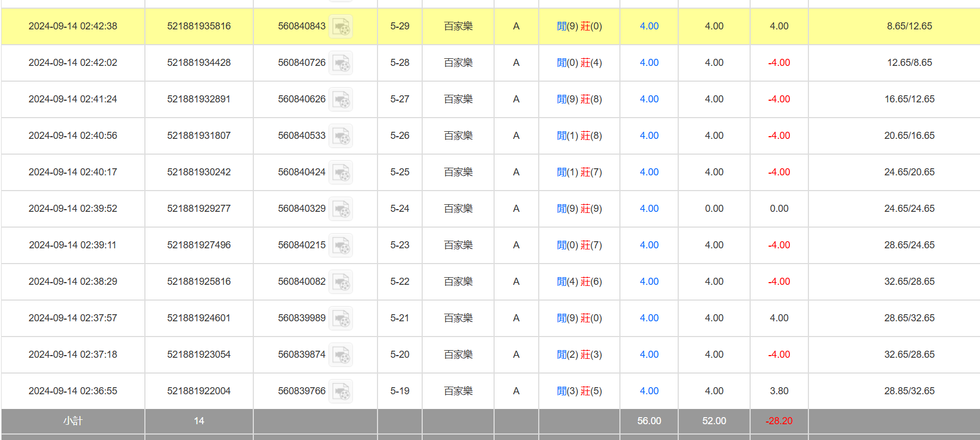Open the 閒(3) 莊(5) result link
Viewport: 980px width, 440px height.
click(579, 391)
